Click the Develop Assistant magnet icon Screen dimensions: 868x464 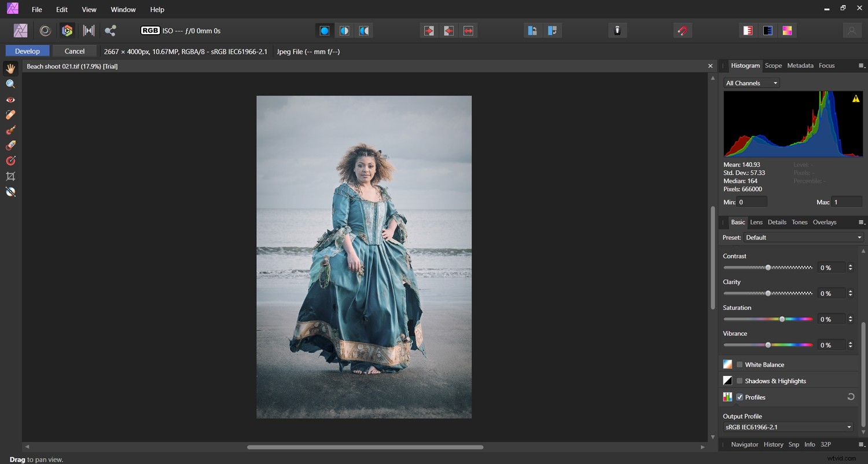682,30
